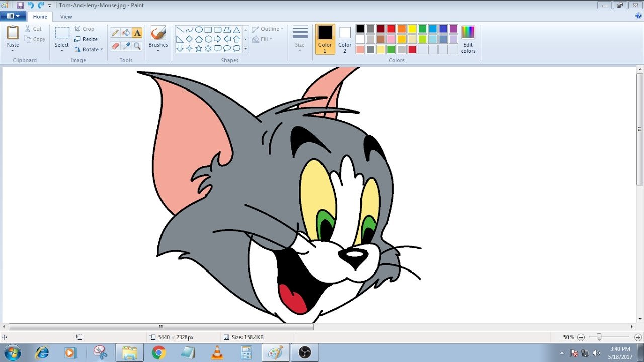This screenshot has width=644, height=362.
Task: Open Edit colors dialog
Action: tap(468, 40)
